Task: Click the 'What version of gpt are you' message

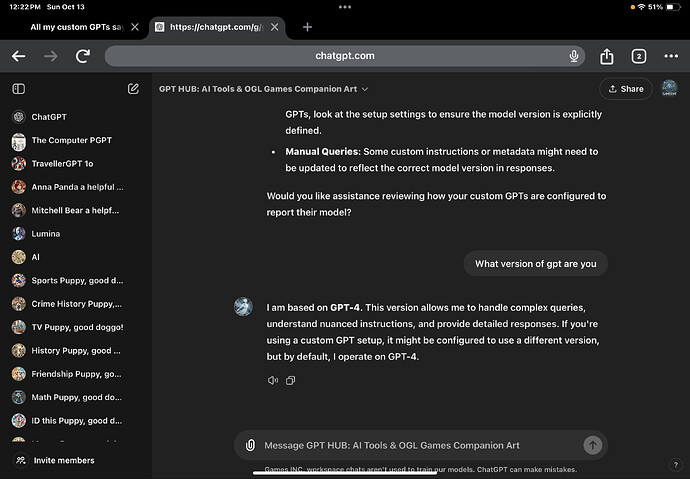Action: pos(536,263)
